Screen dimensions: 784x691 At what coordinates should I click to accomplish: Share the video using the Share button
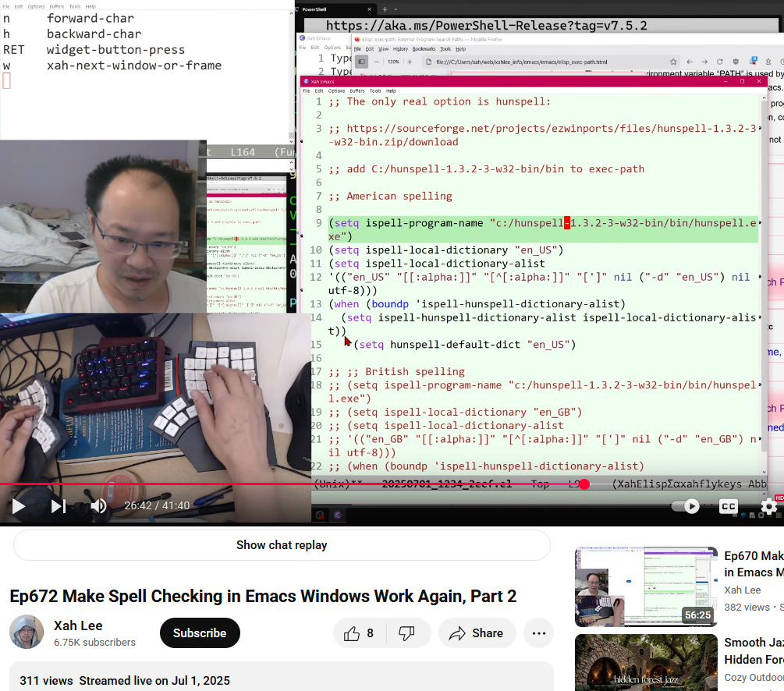coord(477,633)
